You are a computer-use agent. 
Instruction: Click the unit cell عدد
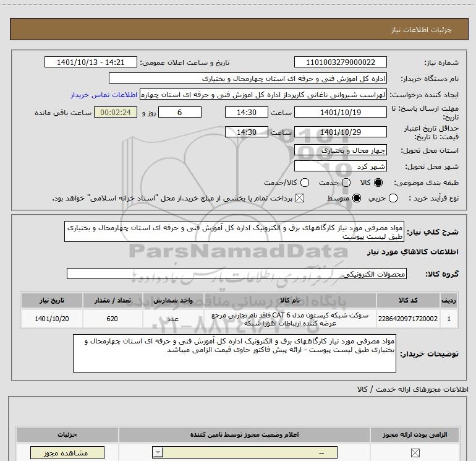click(x=172, y=319)
